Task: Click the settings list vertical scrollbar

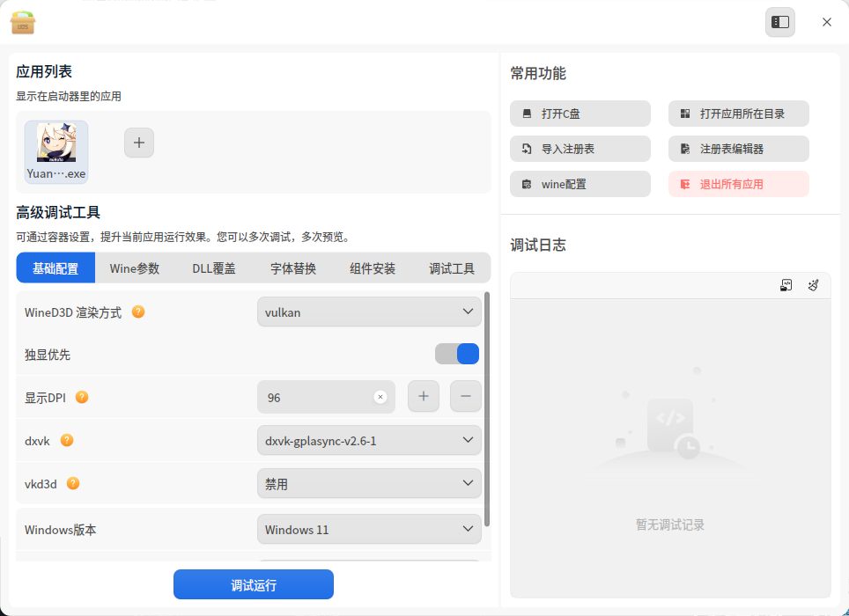Action: tap(487, 409)
